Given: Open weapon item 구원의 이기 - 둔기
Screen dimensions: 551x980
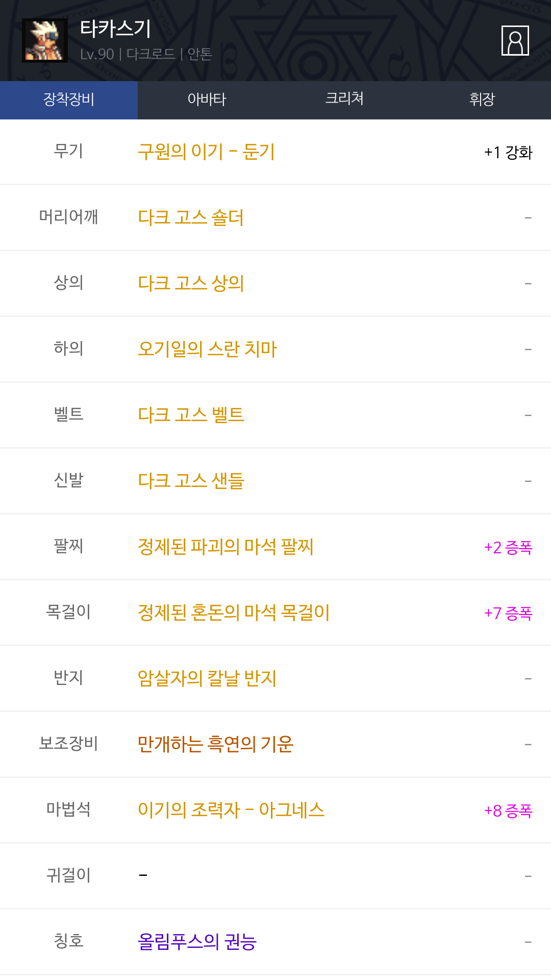Looking at the screenshot, I should coord(207,152).
